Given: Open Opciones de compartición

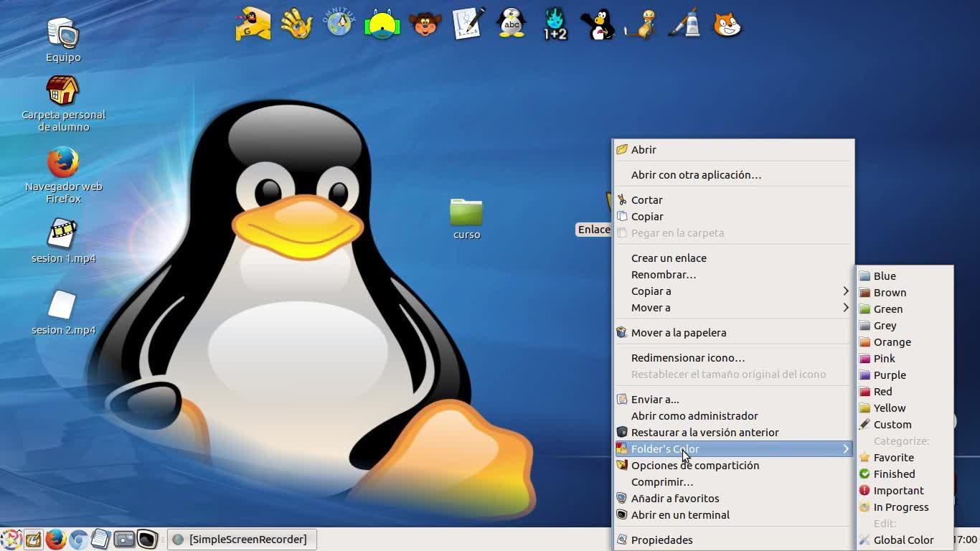Looking at the screenshot, I should click(733, 466).
